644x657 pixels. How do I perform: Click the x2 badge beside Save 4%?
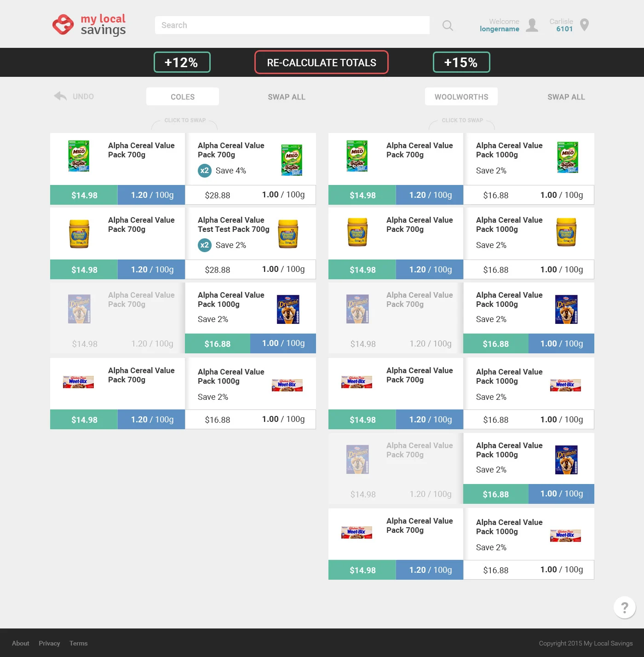tap(205, 171)
